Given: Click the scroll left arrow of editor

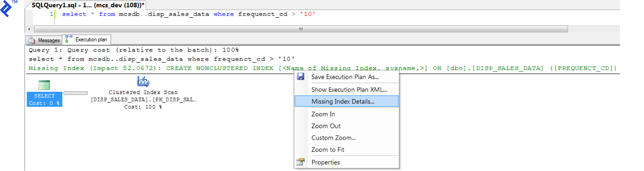Looking at the screenshot, I should (29, 29).
